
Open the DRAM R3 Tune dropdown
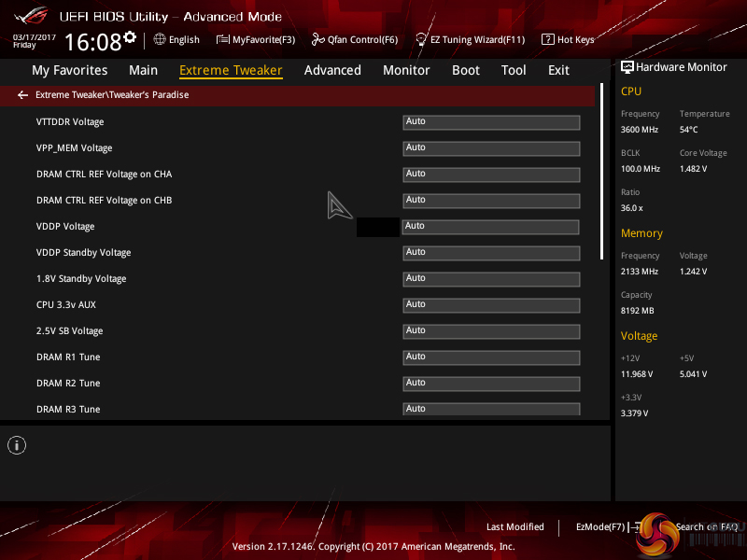[491, 409]
